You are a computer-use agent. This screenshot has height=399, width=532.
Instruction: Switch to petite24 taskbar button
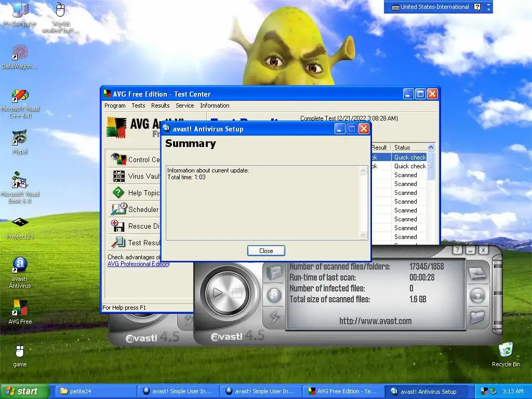pos(95,391)
